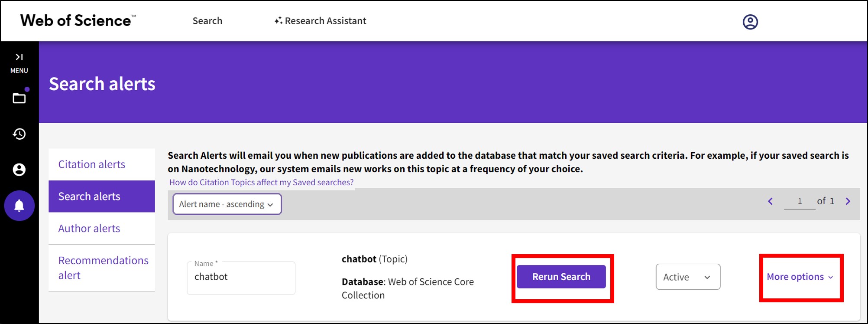Open search history clock icon
Image resolution: width=868 pixels, height=324 pixels.
click(19, 134)
